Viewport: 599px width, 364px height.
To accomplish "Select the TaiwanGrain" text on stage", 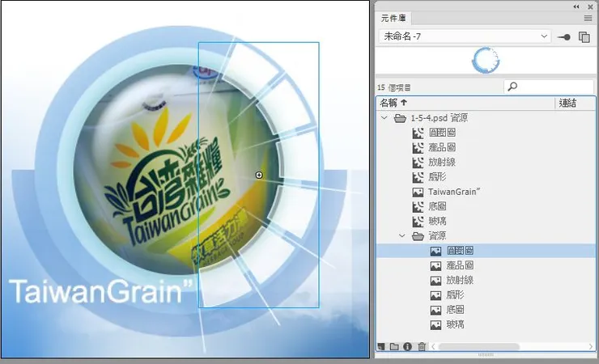I will [x=101, y=291].
